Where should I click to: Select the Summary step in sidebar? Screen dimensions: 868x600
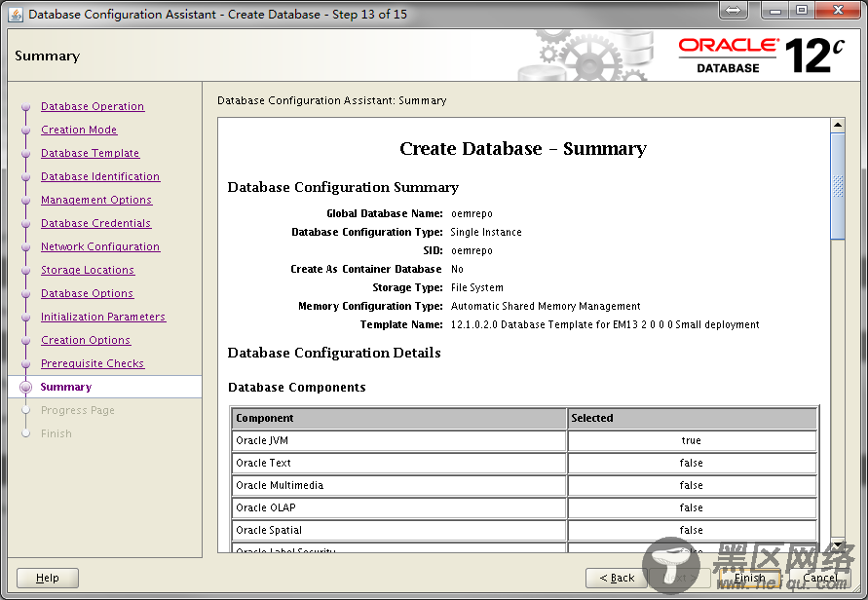[66, 387]
